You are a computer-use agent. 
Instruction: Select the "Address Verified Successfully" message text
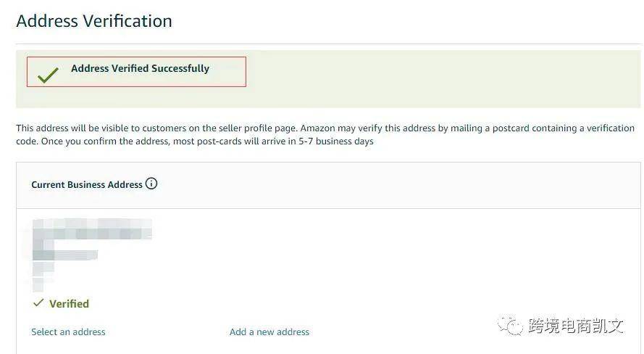click(140, 68)
